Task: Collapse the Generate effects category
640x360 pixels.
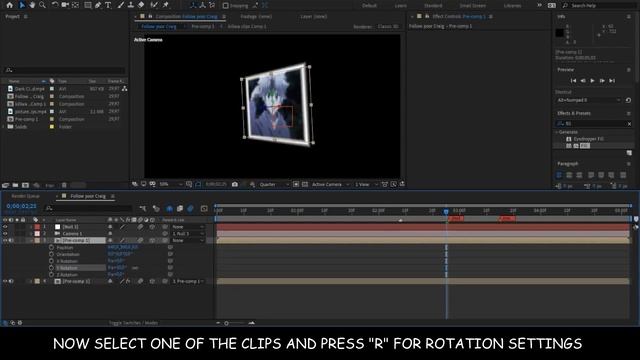Action: [556, 132]
